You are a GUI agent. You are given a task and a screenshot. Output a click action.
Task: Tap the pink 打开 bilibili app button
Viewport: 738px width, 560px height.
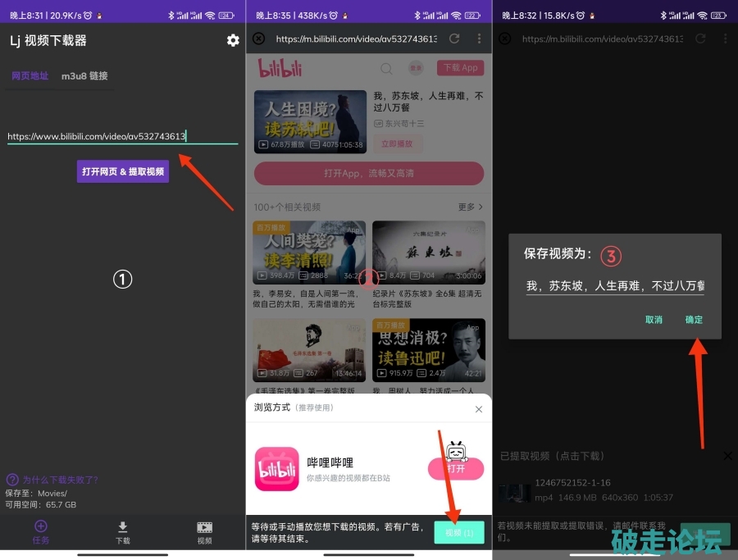click(456, 468)
